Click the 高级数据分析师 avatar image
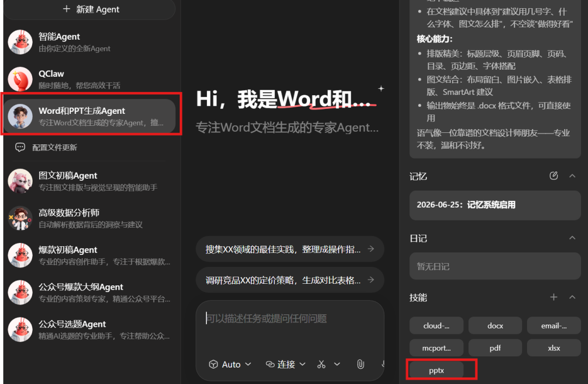This screenshot has width=588, height=384. coord(20,218)
